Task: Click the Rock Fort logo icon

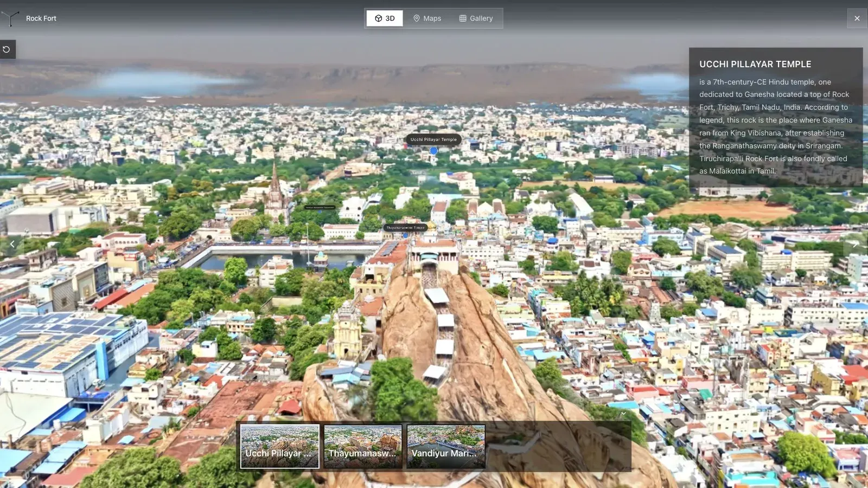Action: pos(10,18)
